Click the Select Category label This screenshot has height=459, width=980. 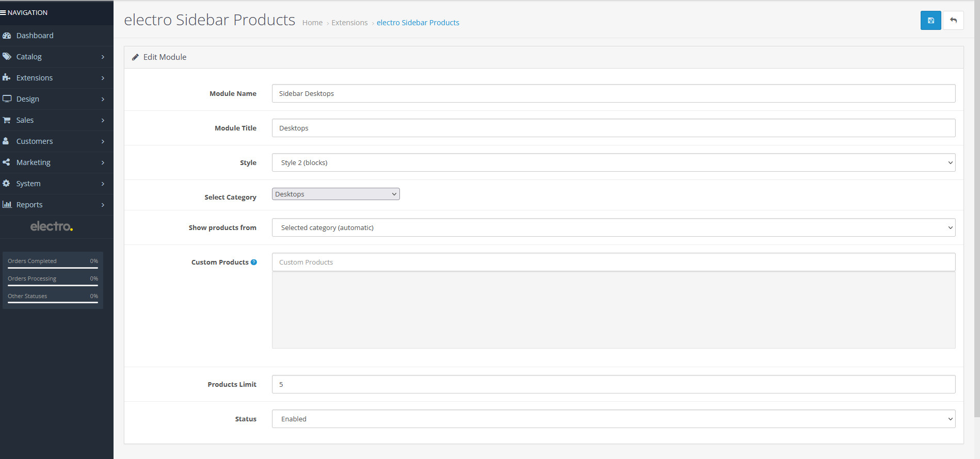pos(230,198)
